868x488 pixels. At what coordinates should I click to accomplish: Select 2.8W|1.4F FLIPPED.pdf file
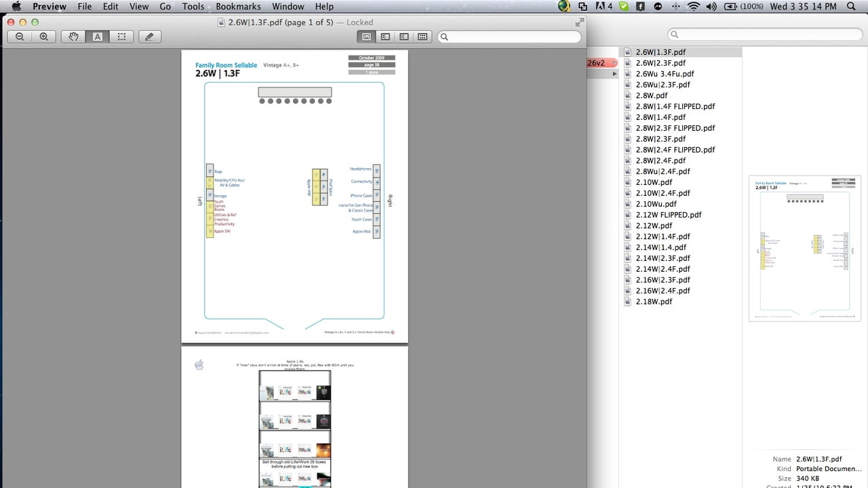pyautogui.click(x=675, y=106)
